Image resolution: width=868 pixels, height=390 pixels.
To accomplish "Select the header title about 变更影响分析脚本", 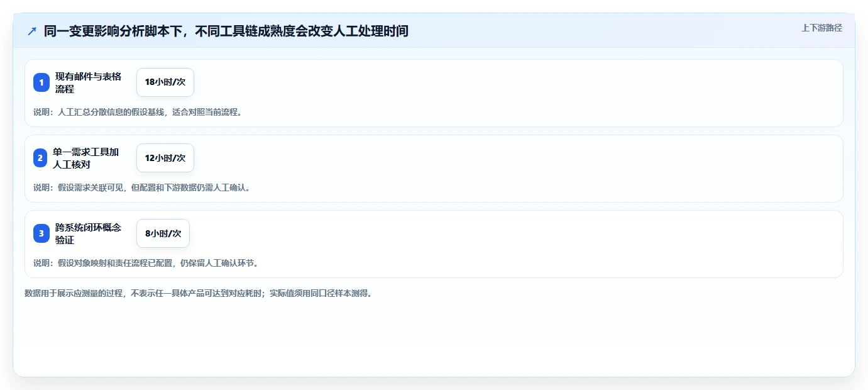I will click(226, 31).
